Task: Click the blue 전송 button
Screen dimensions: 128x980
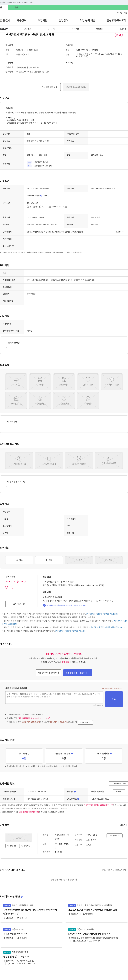Action: (x=114, y=699)
